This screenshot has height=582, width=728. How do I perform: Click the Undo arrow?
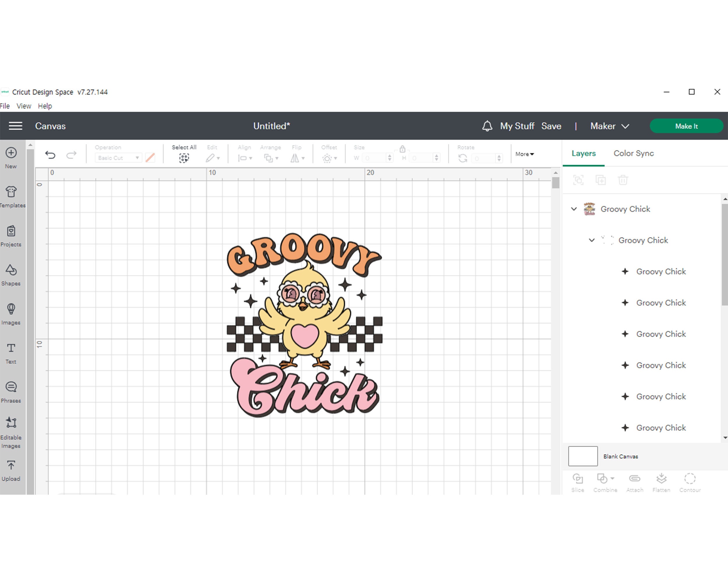point(50,155)
